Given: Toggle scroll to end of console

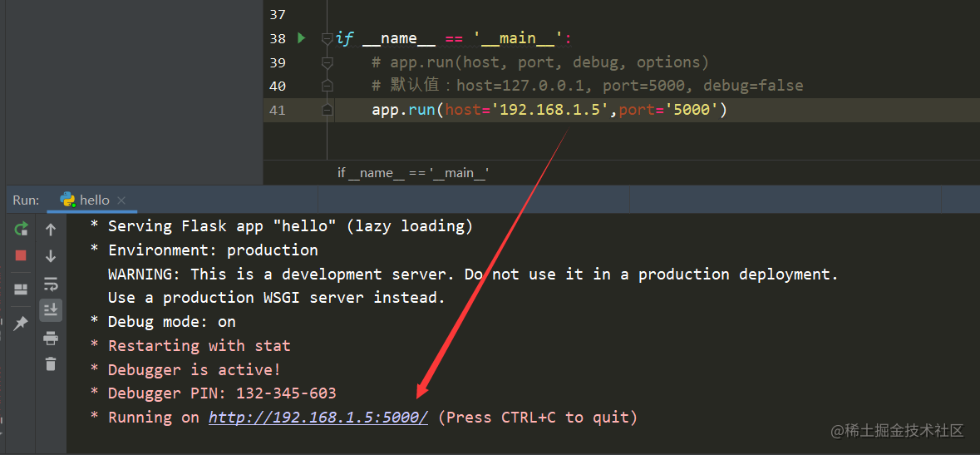Looking at the screenshot, I should tap(51, 309).
